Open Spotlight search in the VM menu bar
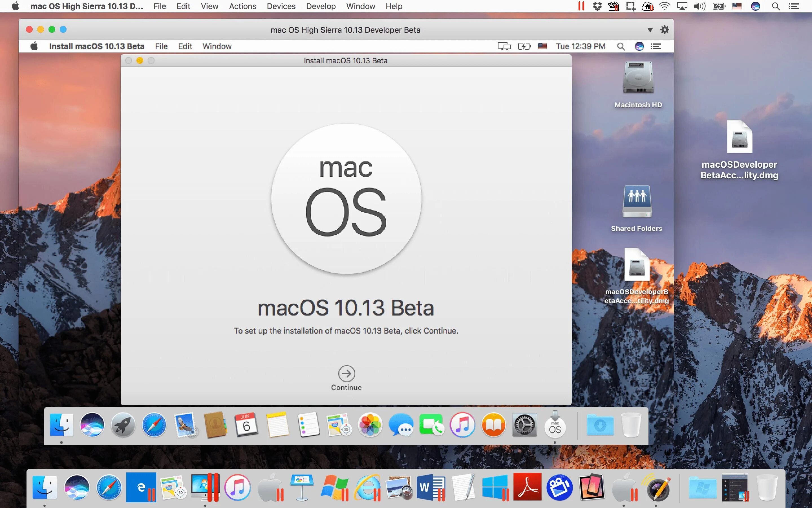Viewport: 812px width, 508px height. point(621,46)
